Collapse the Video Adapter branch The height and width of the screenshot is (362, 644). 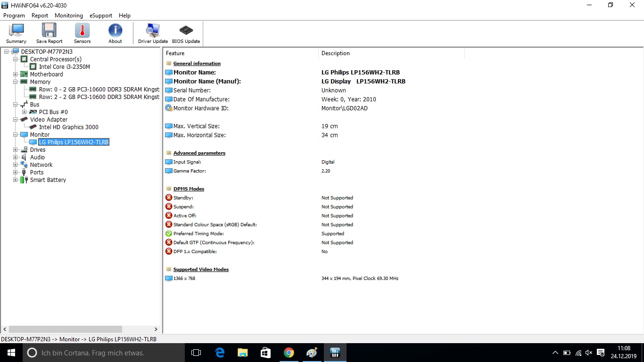point(15,120)
